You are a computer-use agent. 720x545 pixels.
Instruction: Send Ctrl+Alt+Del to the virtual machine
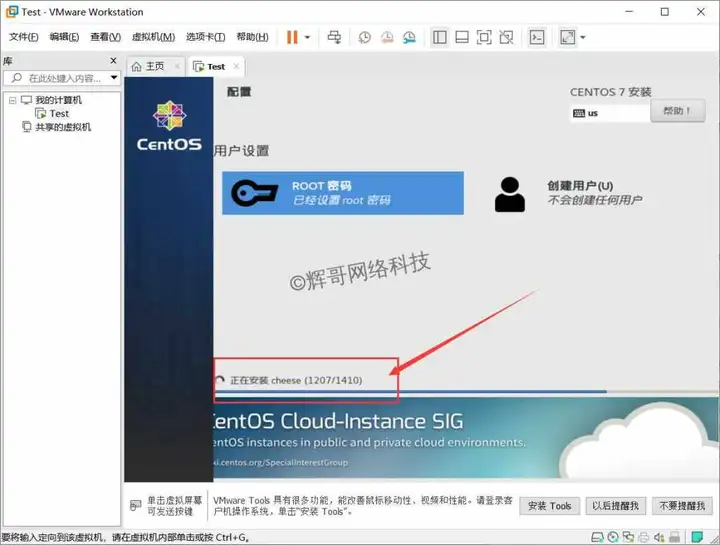click(334, 37)
